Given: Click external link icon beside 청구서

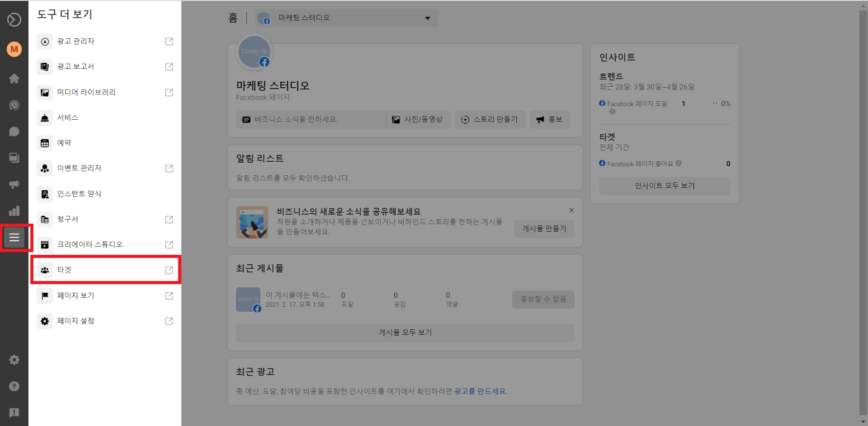Looking at the screenshot, I should (x=169, y=219).
